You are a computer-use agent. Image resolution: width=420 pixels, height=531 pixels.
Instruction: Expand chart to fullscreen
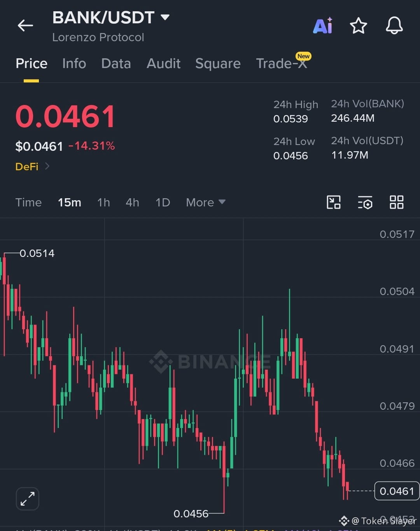tap(28, 498)
